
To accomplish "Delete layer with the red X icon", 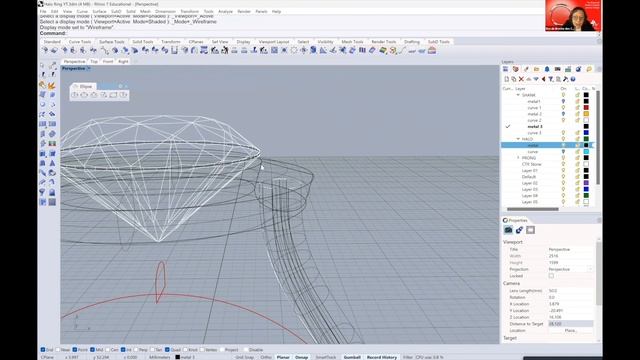I will (x=521, y=79).
